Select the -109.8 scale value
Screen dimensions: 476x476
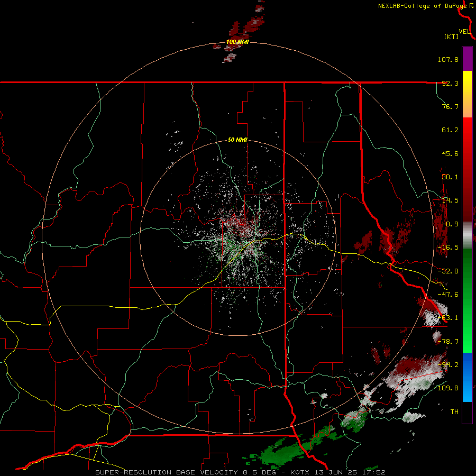click(x=446, y=388)
